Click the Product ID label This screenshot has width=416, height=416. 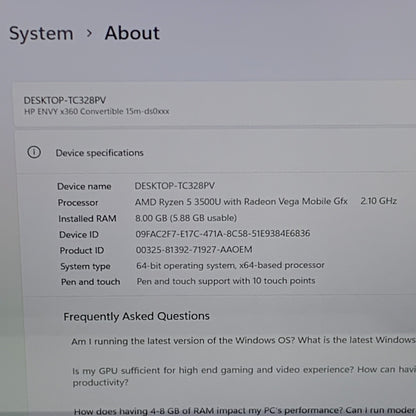(x=82, y=250)
